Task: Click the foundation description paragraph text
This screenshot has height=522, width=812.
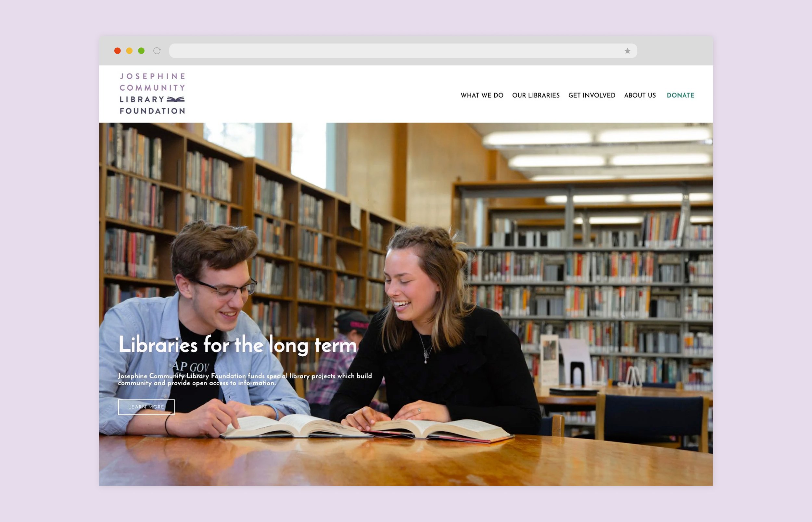Action: click(x=245, y=379)
